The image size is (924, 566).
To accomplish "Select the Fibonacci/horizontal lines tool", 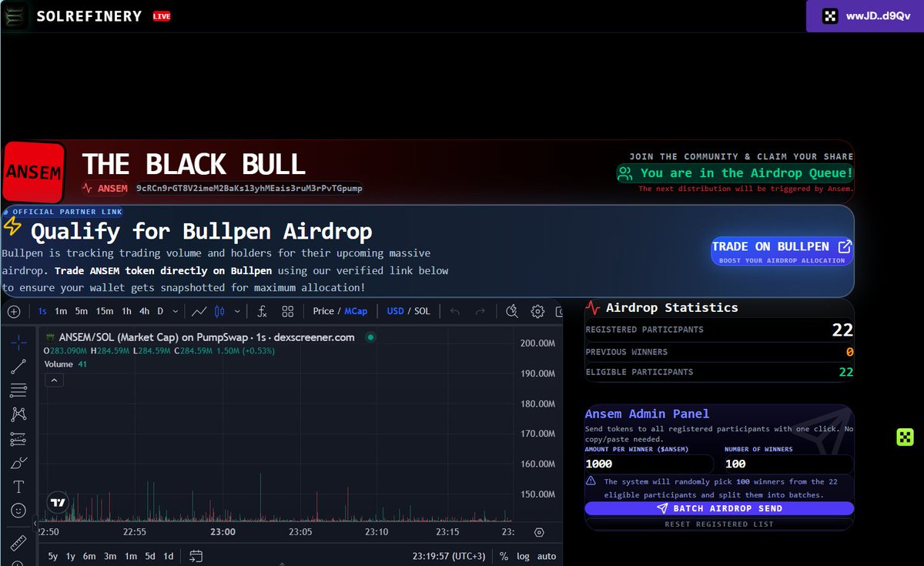I will pos(18,390).
